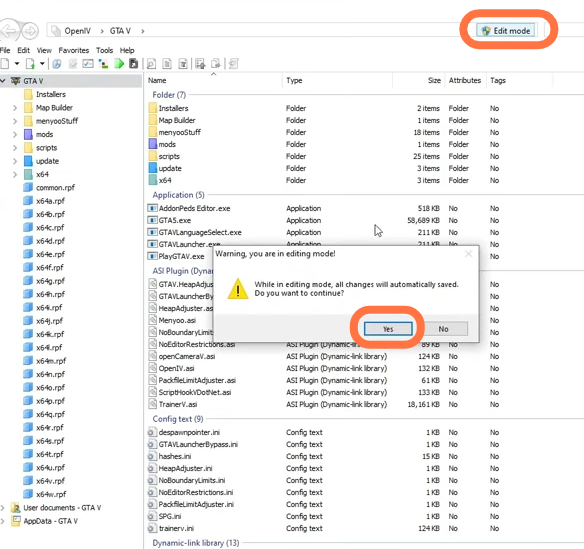Click the blue update folder icon in tree
This screenshot has height=549, width=584.
(x=28, y=161)
